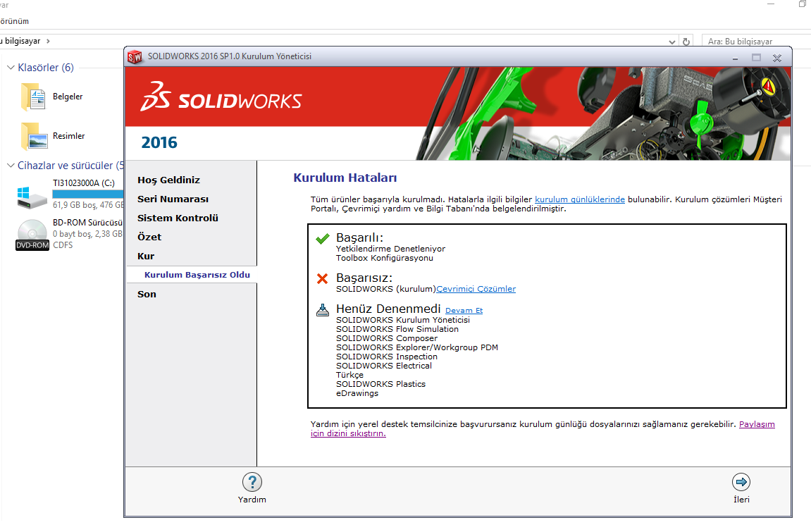Click the C: drive capacity bar
The image size is (811, 532).
(88, 194)
